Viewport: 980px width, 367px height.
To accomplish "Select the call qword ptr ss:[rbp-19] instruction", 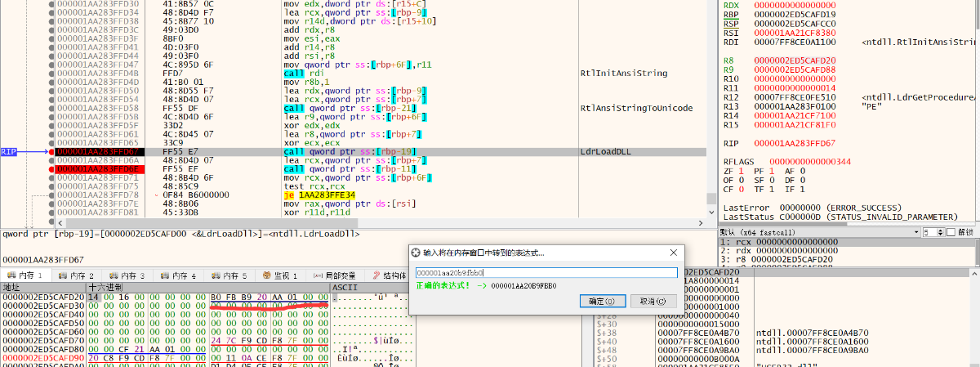I will click(350, 152).
